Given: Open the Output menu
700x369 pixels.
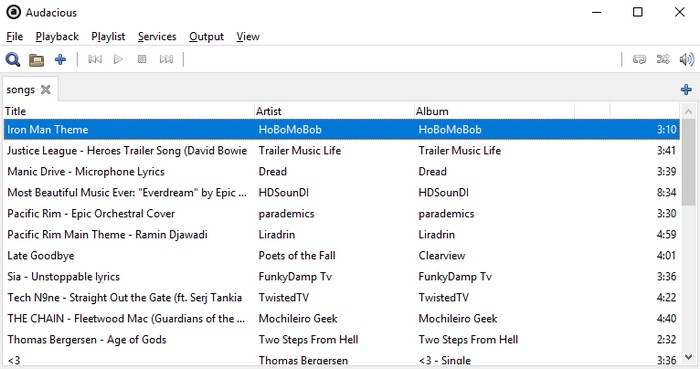Looking at the screenshot, I should pyautogui.click(x=206, y=37).
